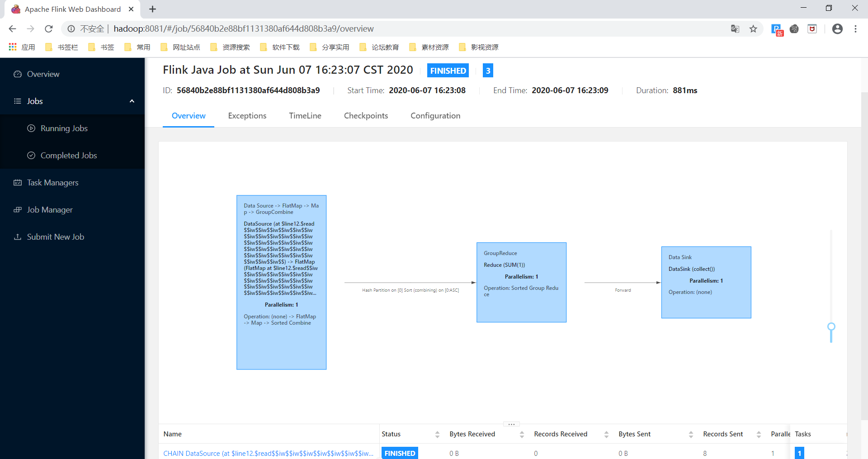This screenshot has width=868, height=459.
Task: Click the Submit New Job upload icon
Action: [18, 237]
